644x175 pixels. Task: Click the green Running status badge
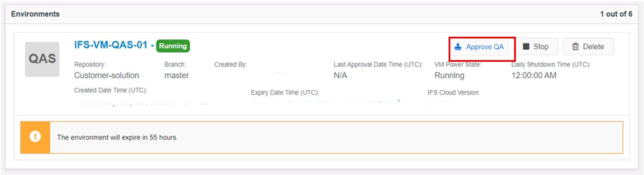(x=173, y=46)
